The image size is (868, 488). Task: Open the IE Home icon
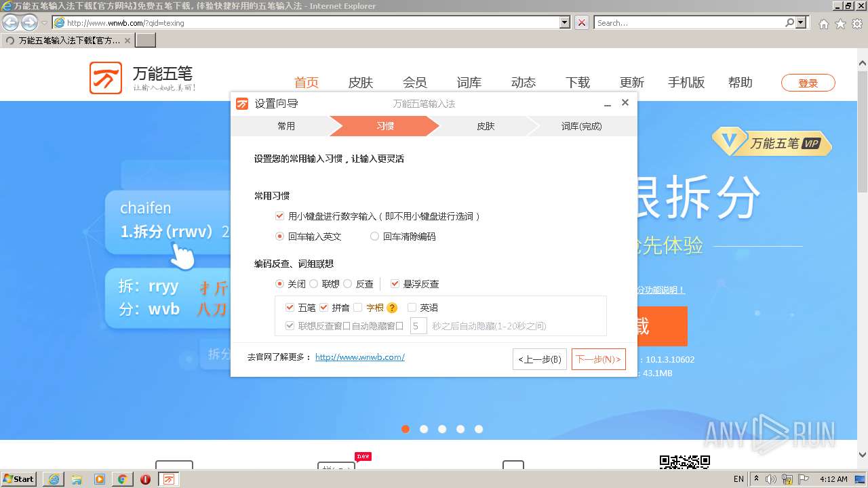pos(823,23)
